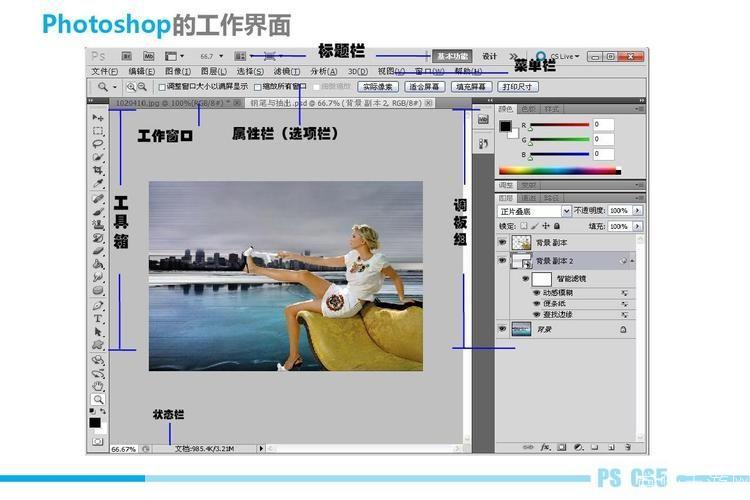
Task: Click the color spectrum ramp bar
Action: pyautogui.click(x=560, y=170)
